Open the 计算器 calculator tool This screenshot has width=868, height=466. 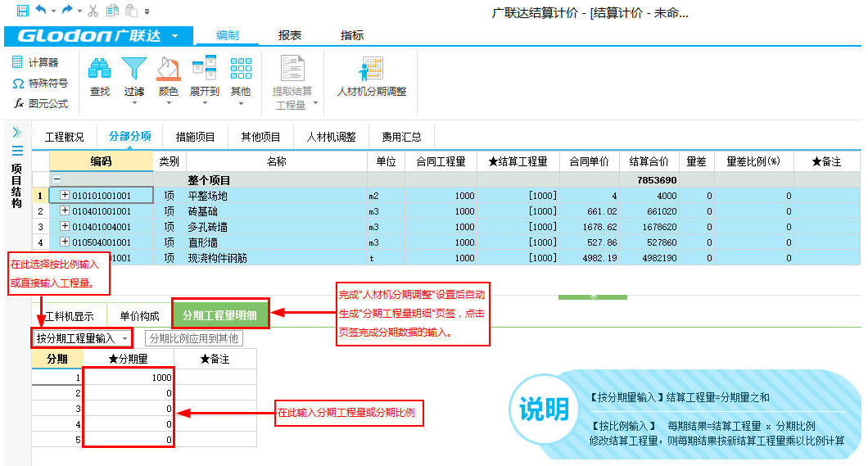click(x=35, y=62)
